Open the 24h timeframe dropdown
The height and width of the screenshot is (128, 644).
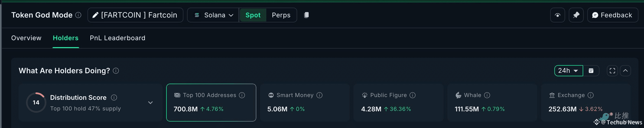click(568, 71)
